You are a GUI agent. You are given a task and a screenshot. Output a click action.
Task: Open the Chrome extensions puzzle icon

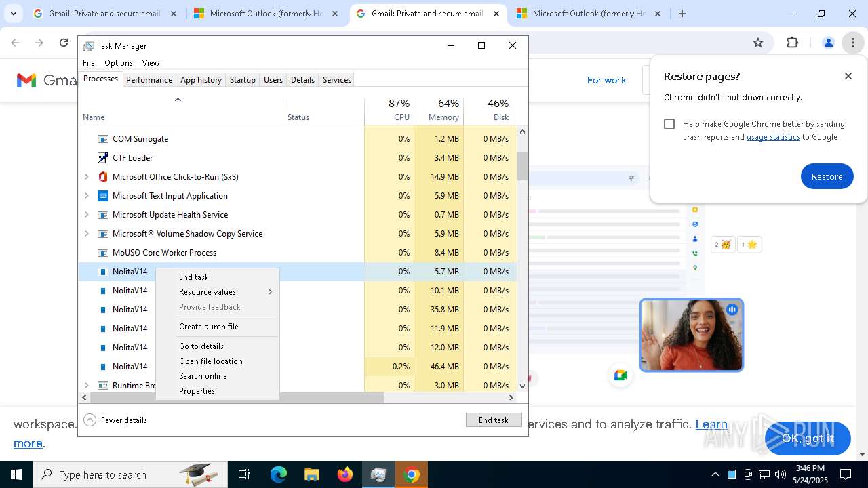pos(792,43)
